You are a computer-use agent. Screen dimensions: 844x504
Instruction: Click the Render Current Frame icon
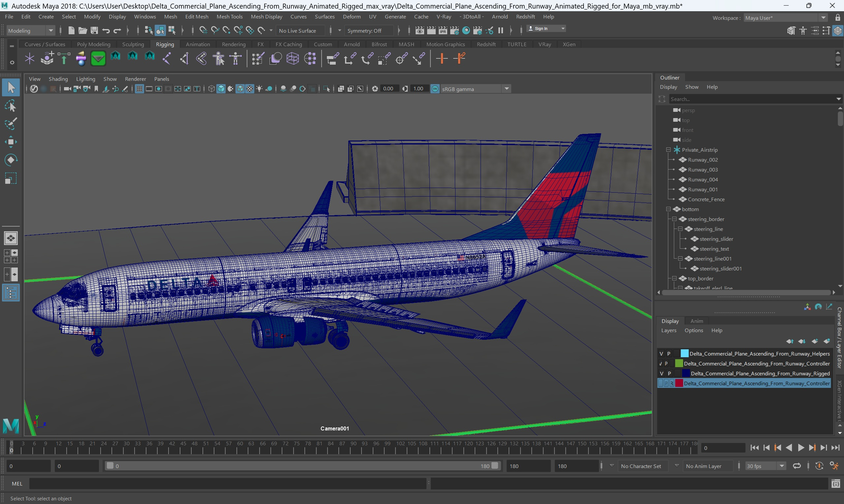click(431, 31)
